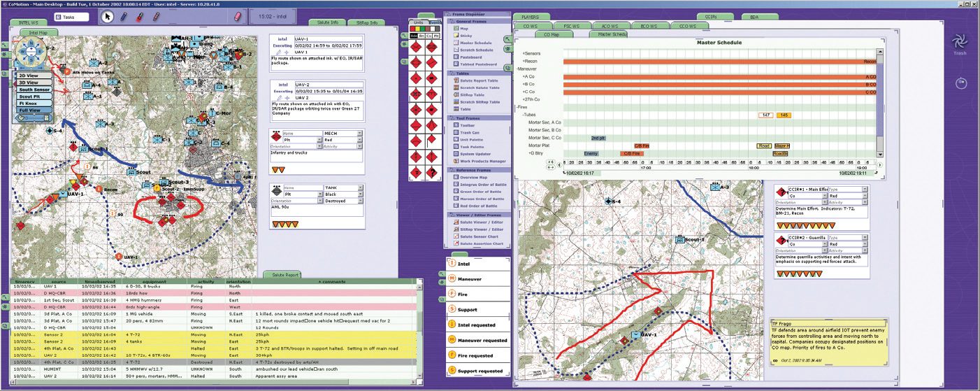Click the unknown unit question-mark symbol
Screen dimensions: 980x391
pos(433,172)
